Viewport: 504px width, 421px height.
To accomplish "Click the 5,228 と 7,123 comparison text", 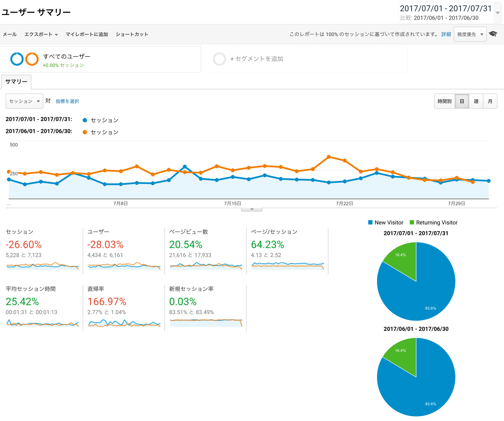I will click(x=24, y=255).
